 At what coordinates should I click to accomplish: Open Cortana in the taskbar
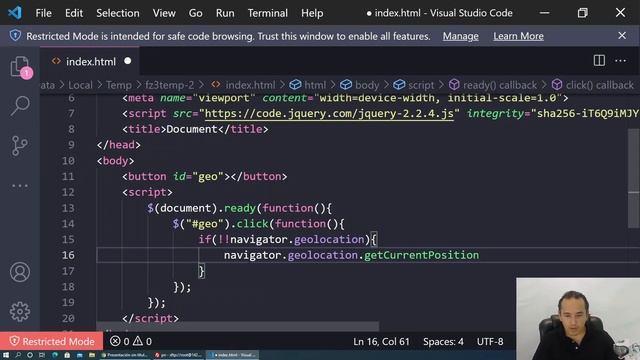click(30, 355)
